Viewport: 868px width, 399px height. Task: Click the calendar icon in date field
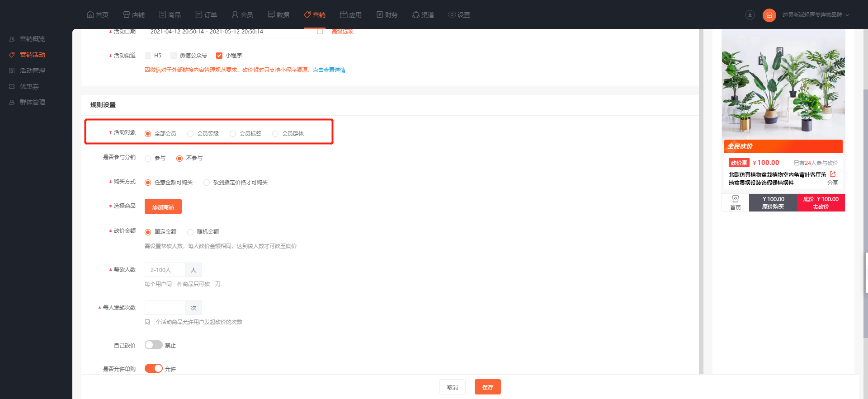(320, 32)
